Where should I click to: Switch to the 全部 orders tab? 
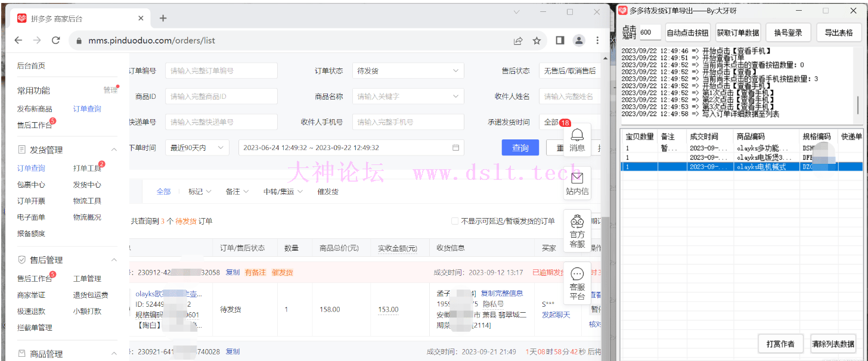(163, 192)
